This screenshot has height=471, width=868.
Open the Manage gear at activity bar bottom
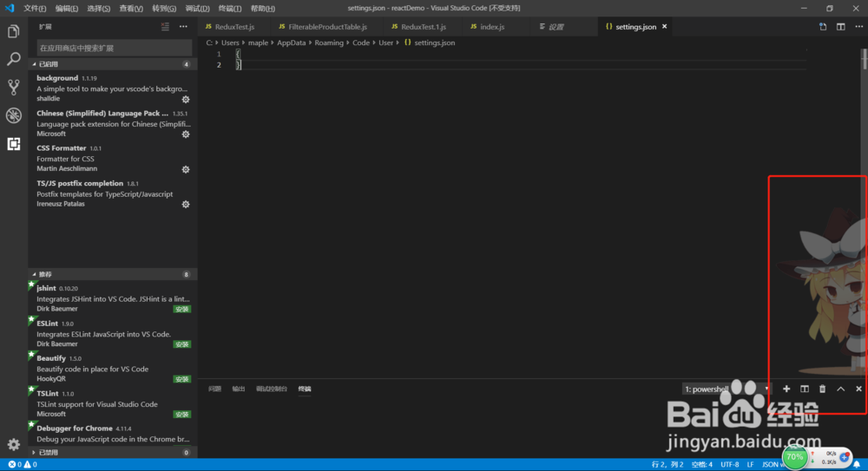tap(14, 444)
